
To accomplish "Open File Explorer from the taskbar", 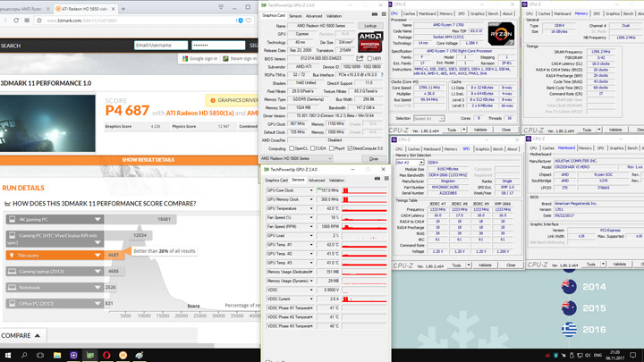I will 57,355.
